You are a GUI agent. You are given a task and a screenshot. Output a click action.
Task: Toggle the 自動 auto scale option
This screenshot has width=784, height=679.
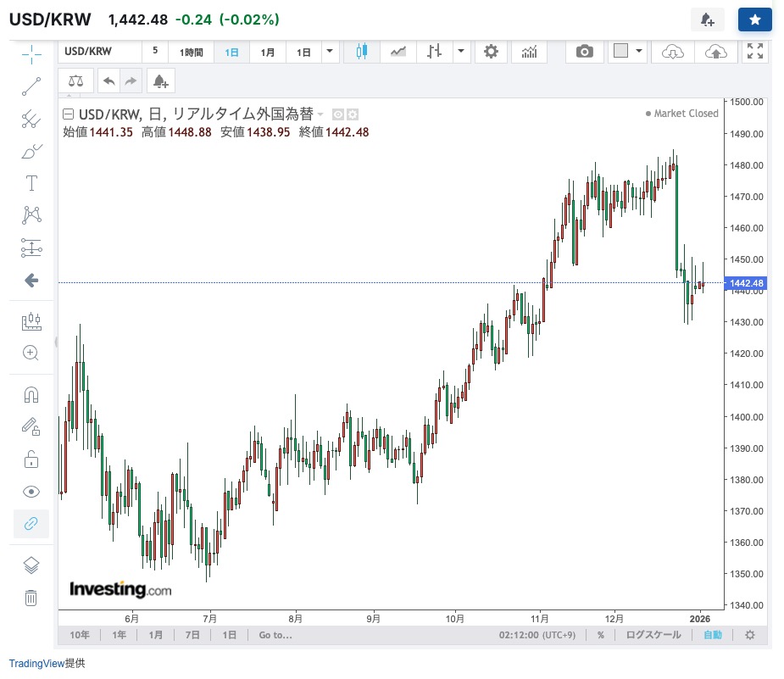713,635
